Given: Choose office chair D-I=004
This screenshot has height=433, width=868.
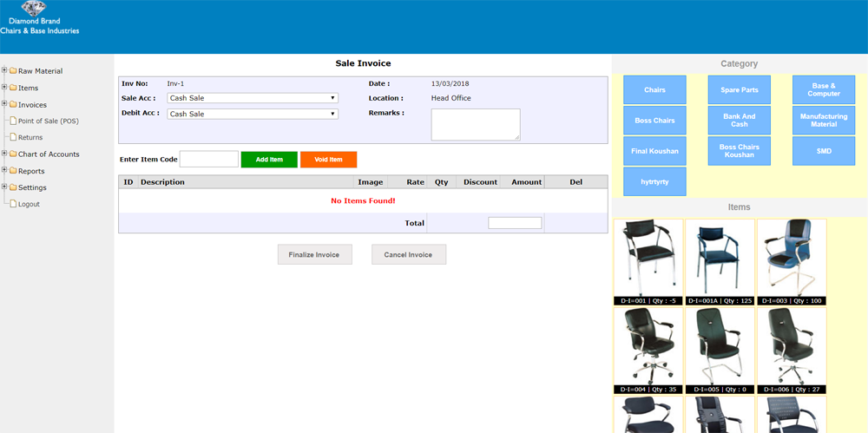Looking at the screenshot, I should coord(648,346).
